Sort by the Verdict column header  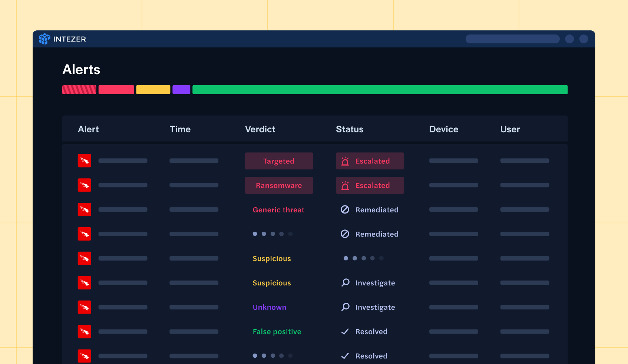point(260,129)
